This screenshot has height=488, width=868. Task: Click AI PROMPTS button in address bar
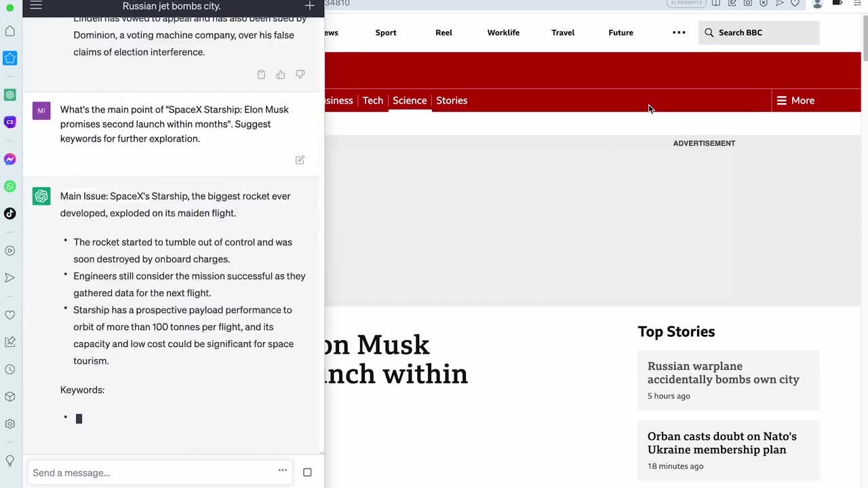point(686,3)
